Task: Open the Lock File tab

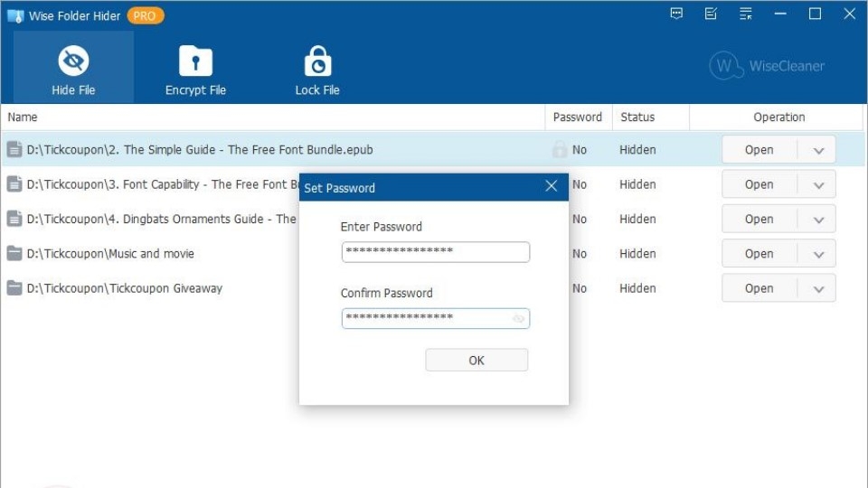Action: pos(317,70)
